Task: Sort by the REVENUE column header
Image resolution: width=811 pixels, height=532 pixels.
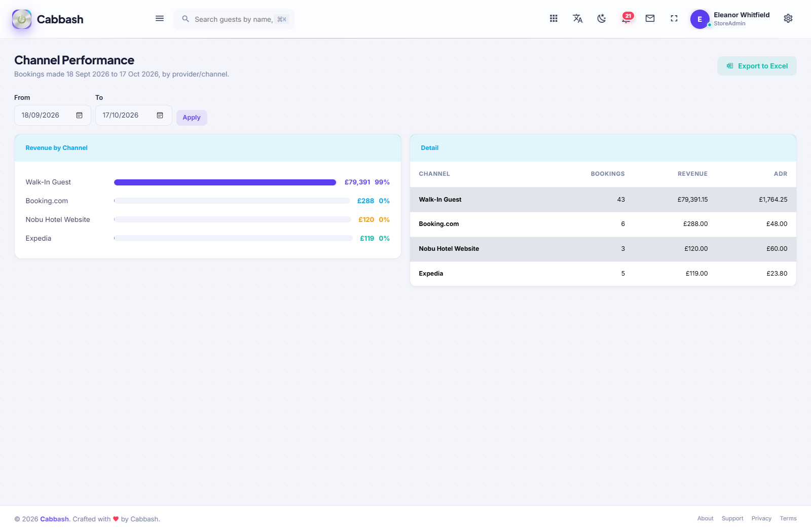Action: pos(692,174)
